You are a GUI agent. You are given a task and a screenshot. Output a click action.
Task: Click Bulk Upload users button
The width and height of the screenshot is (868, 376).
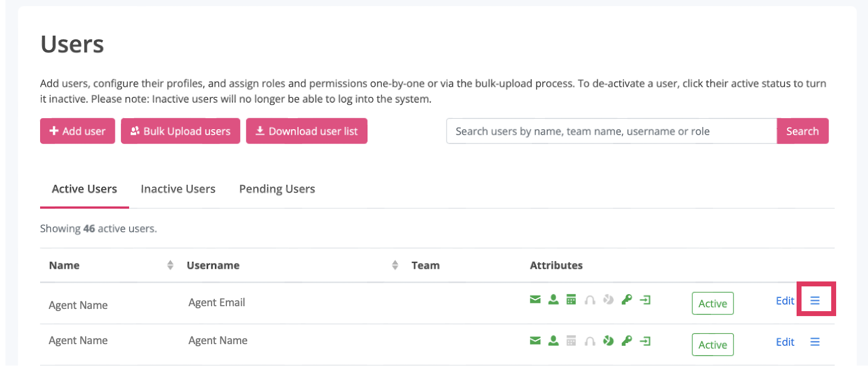pos(180,131)
